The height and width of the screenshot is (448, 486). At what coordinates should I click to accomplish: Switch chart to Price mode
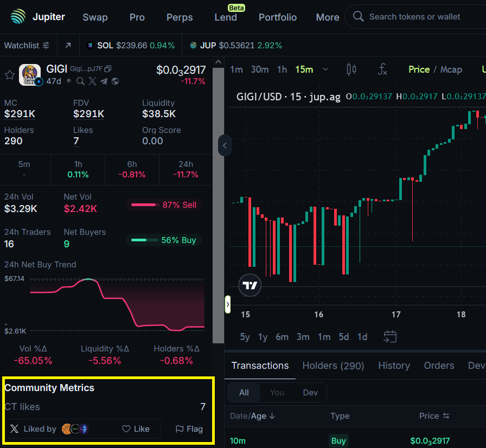point(419,69)
